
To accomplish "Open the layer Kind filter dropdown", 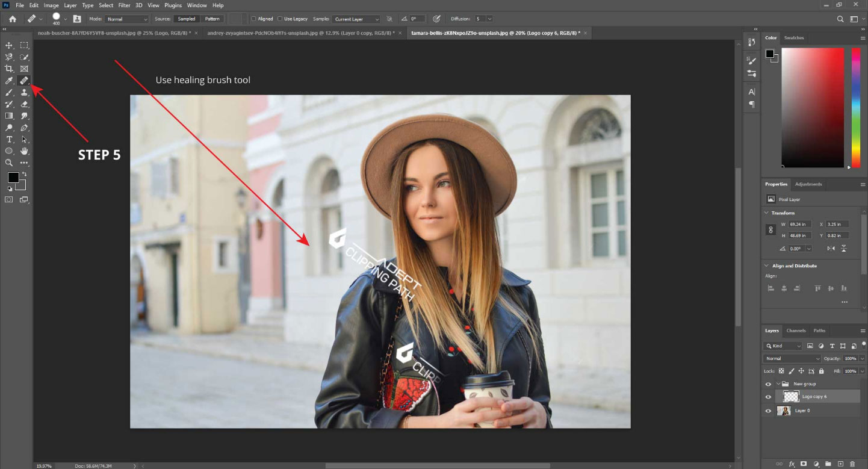I will 783,346.
